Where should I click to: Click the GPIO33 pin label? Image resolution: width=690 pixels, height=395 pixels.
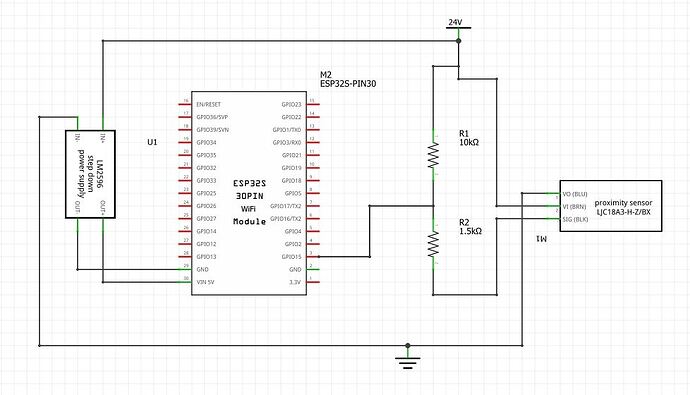point(206,181)
